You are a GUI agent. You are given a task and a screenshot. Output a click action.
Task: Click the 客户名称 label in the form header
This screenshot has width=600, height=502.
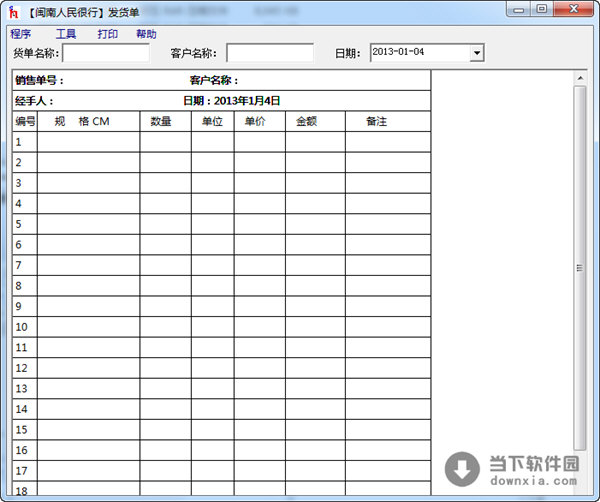(x=214, y=80)
